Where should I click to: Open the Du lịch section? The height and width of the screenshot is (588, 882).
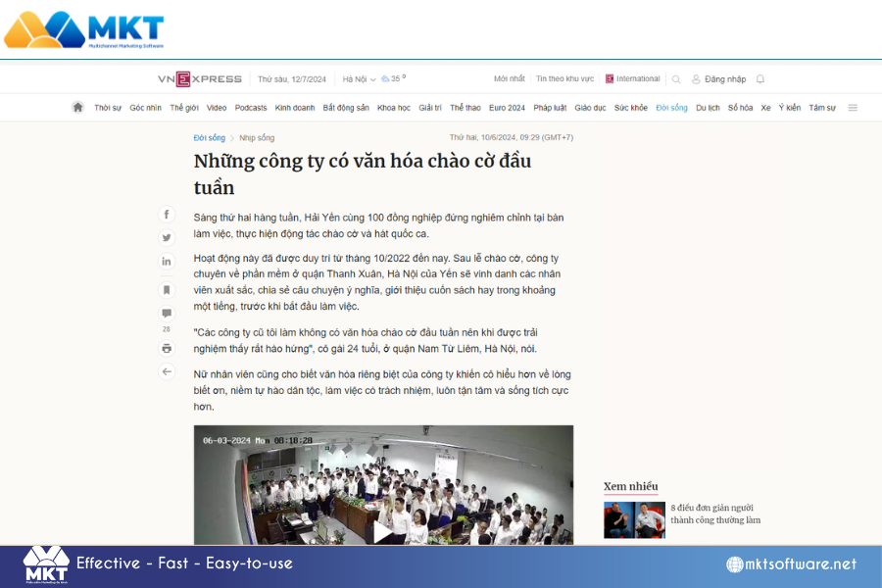[708, 108]
